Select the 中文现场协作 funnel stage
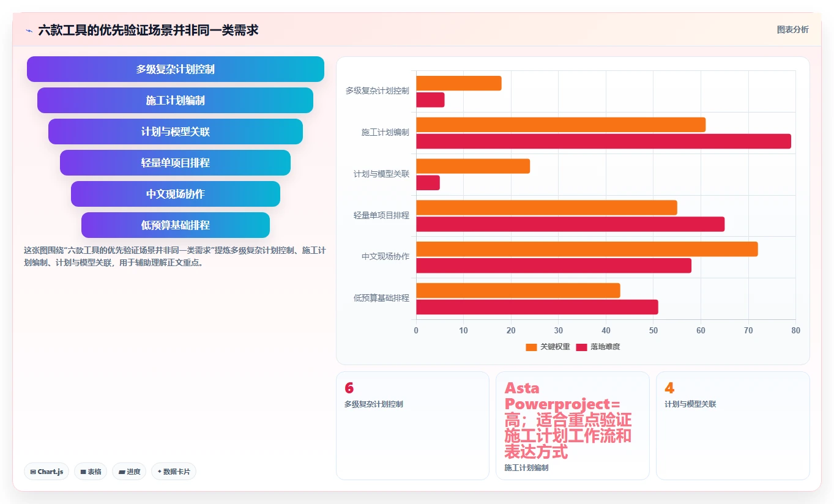 (175, 194)
